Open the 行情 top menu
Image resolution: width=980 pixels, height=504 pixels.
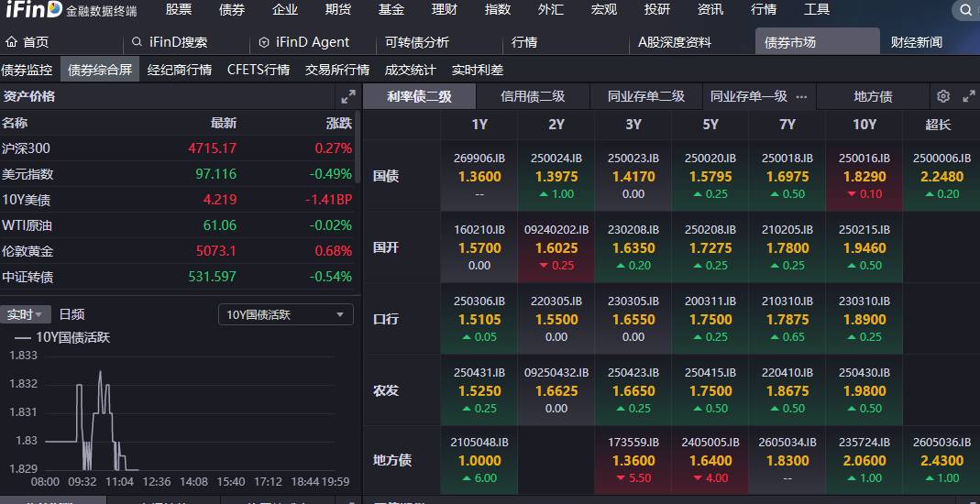[763, 9]
